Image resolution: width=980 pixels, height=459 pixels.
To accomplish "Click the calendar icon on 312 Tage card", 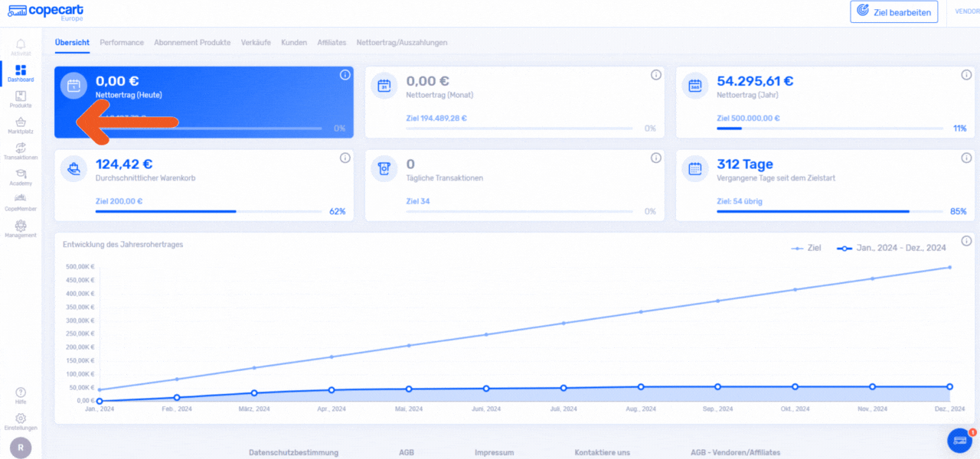I will pyautogui.click(x=695, y=169).
